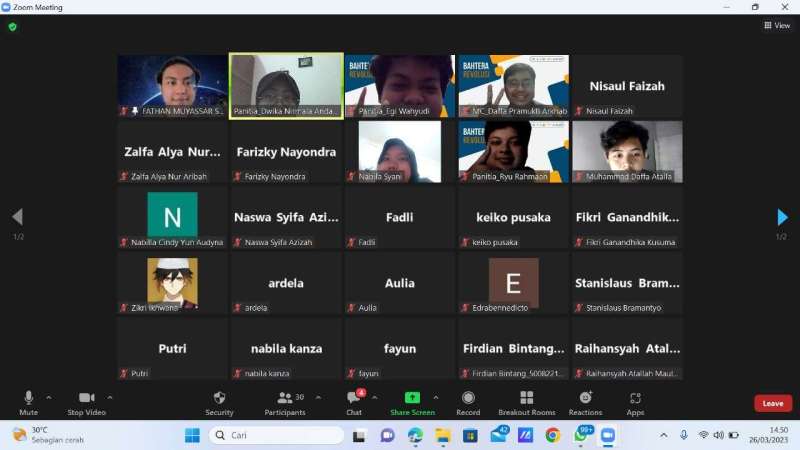800x450 pixels.
Task: Select the fayun participant tile
Action: click(x=400, y=349)
